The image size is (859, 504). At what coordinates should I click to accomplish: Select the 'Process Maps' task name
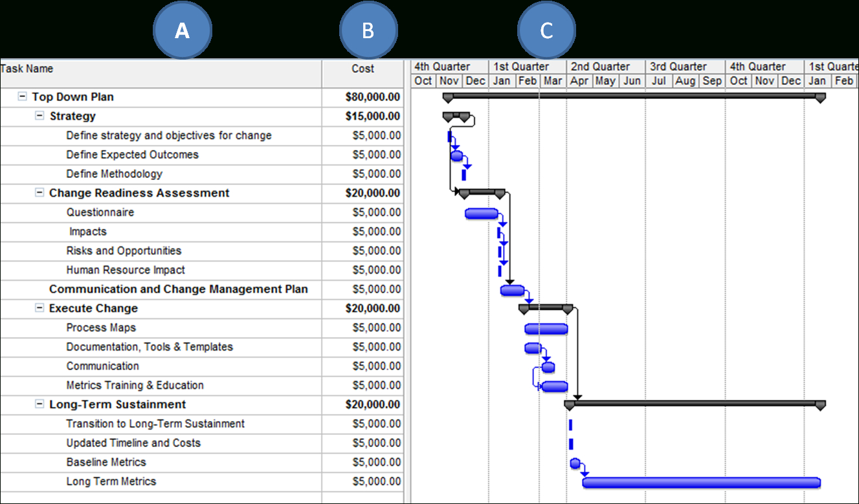point(101,327)
